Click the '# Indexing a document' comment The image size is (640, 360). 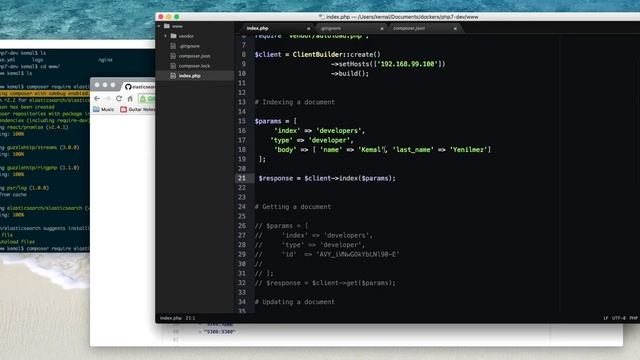point(295,102)
